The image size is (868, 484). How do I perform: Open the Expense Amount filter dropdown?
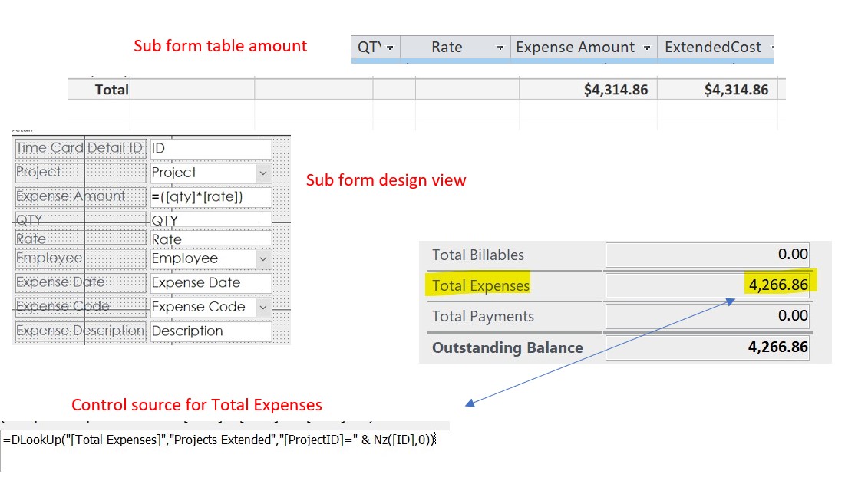647,47
